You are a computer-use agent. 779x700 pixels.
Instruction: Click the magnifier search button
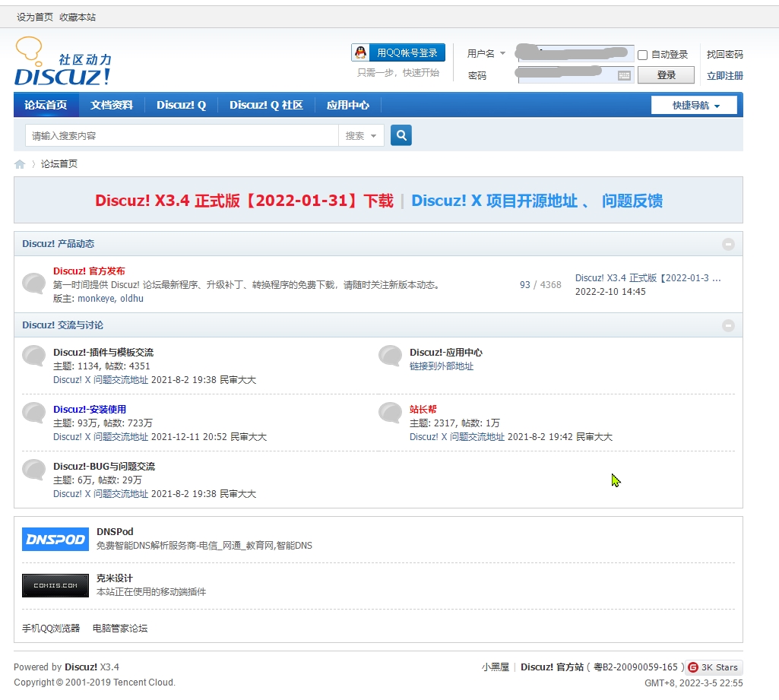coord(401,135)
